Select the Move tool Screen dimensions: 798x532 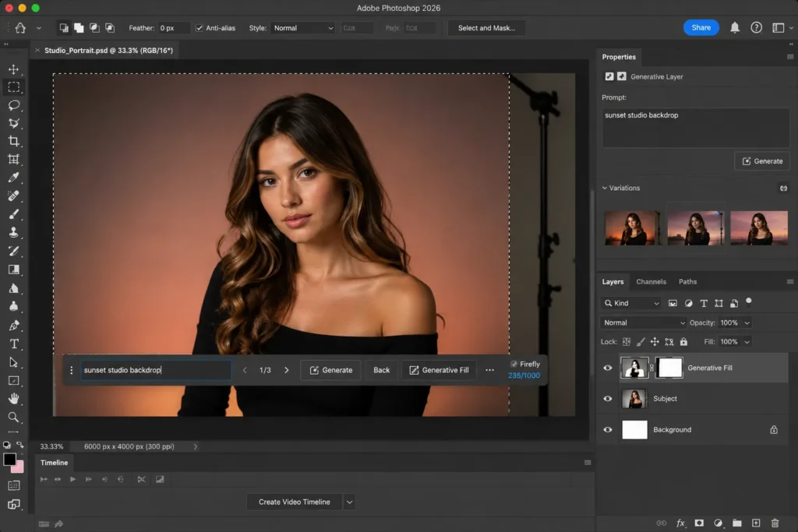(x=14, y=69)
